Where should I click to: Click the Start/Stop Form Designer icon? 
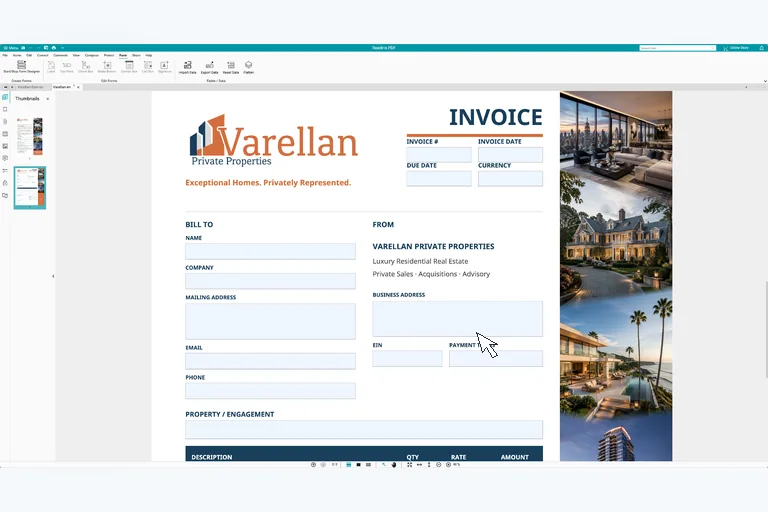coord(22,67)
